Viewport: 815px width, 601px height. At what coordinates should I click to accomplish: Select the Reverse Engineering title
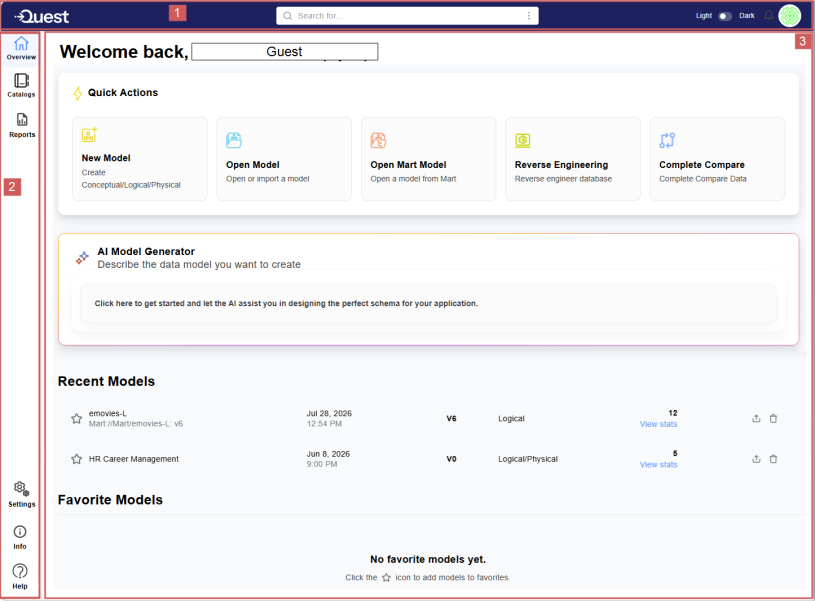point(561,165)
